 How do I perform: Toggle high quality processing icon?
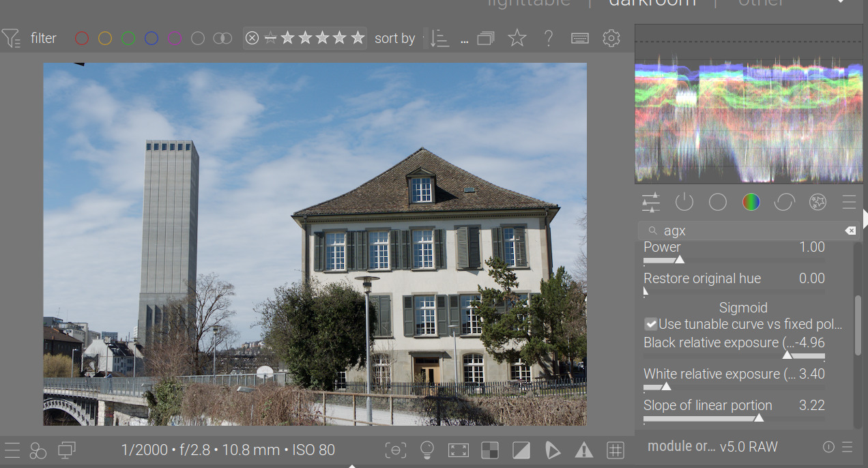[x=459, y=450]
